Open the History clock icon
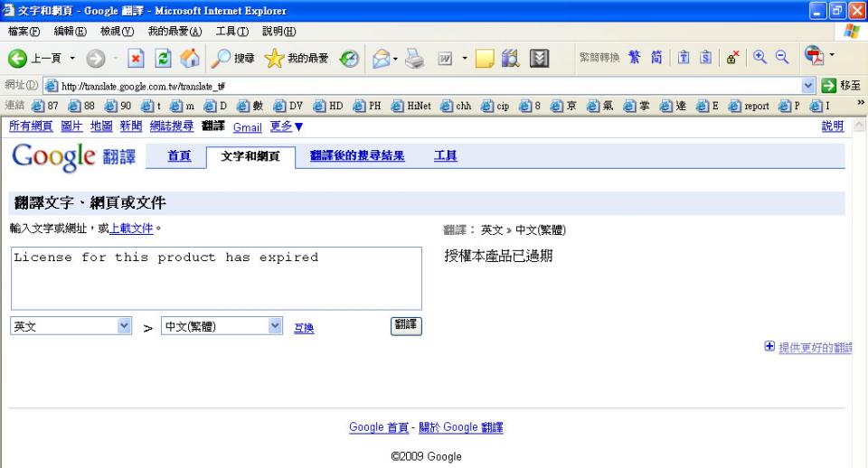868x468 pixels. tap(349, 58)
